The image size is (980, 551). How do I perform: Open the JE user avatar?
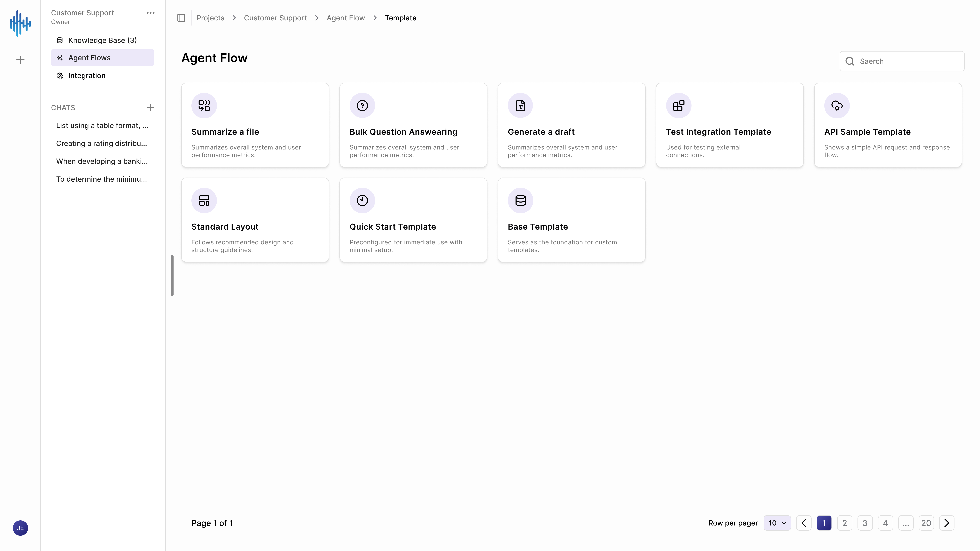click(20, 528)
